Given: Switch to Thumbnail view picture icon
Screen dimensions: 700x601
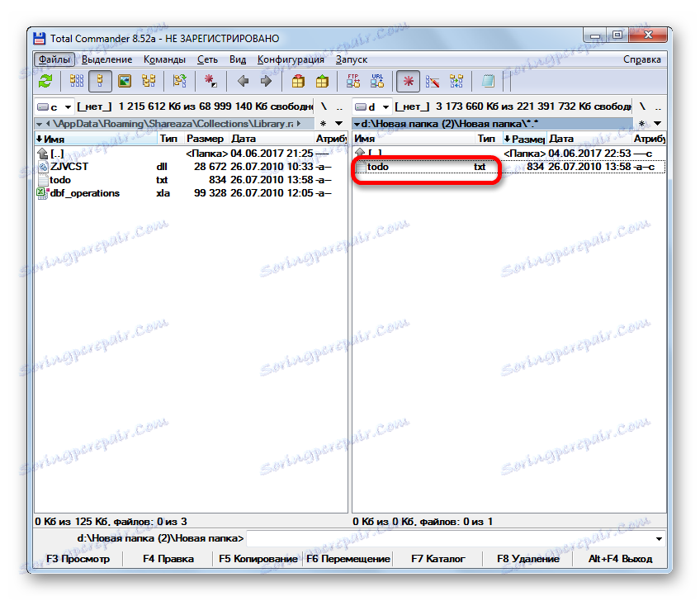Looking at the screenshot, I should tap(125, 81).
